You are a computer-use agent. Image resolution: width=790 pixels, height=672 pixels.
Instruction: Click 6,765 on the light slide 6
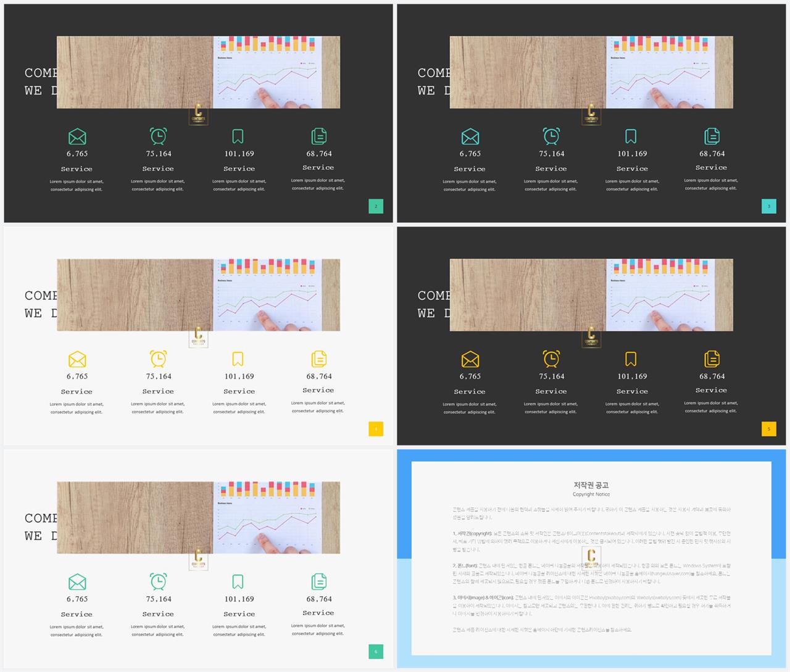[77, 599]
